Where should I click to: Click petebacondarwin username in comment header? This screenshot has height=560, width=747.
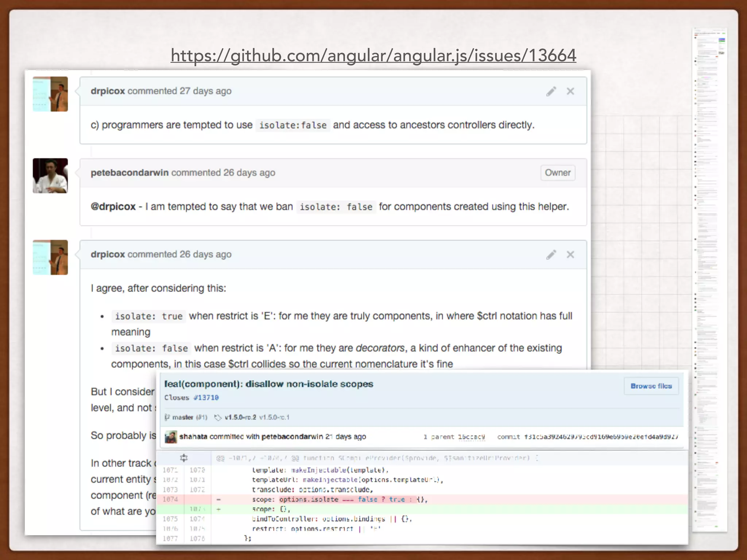click(x=129, y=172)
